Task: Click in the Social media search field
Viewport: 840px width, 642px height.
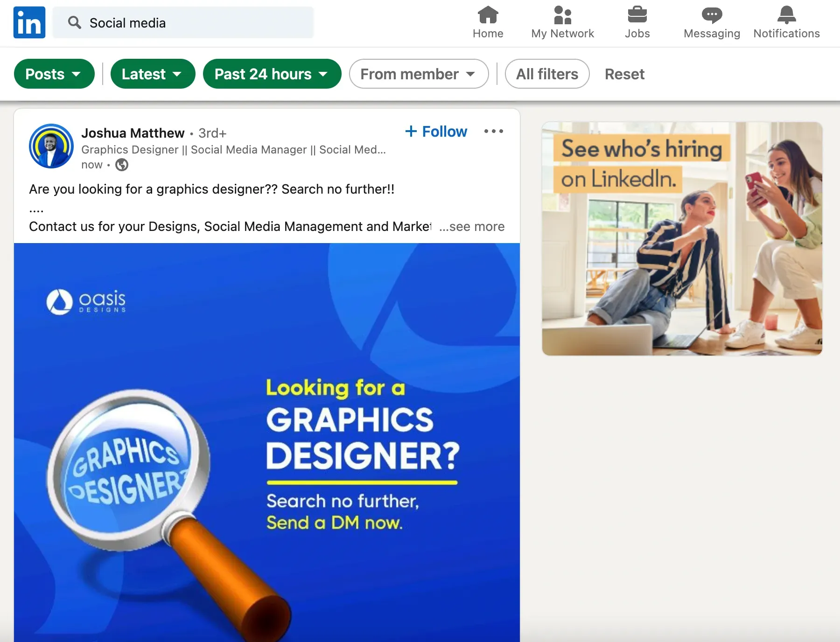Action: 196,23
